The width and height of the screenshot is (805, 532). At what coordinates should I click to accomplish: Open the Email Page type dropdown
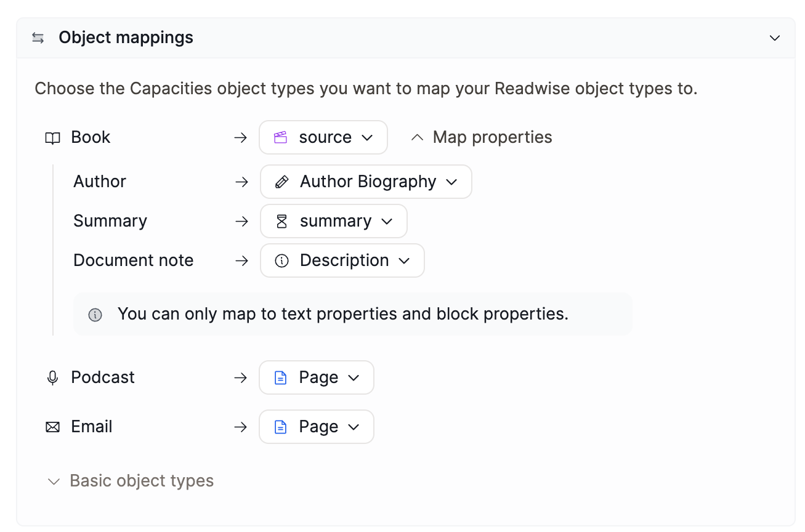[x=317, y=427]
